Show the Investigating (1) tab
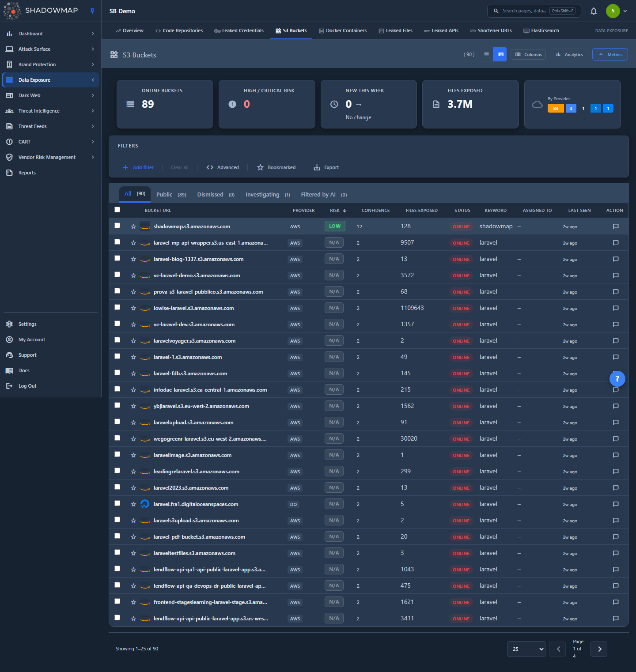This screenshot has width=636, height=672. [268, 195]
